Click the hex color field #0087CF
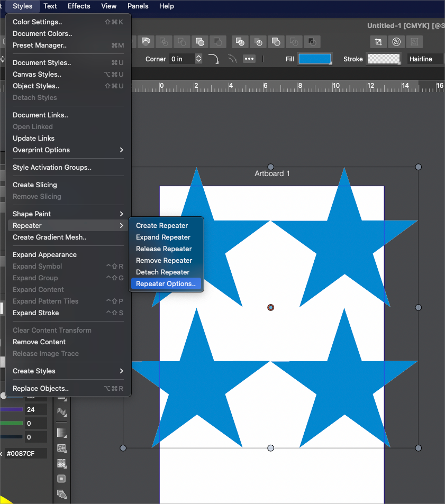445x504 pixels. coord(25,453)
